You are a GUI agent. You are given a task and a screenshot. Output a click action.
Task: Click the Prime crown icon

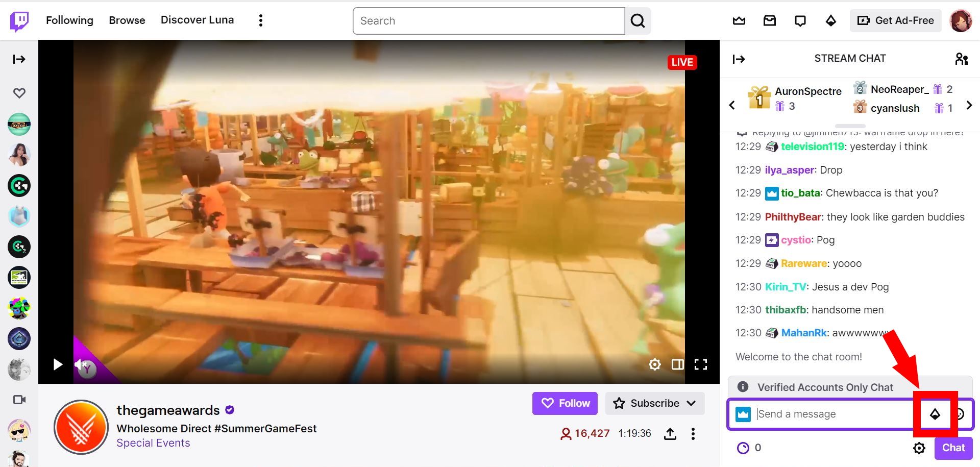(739, 20)
